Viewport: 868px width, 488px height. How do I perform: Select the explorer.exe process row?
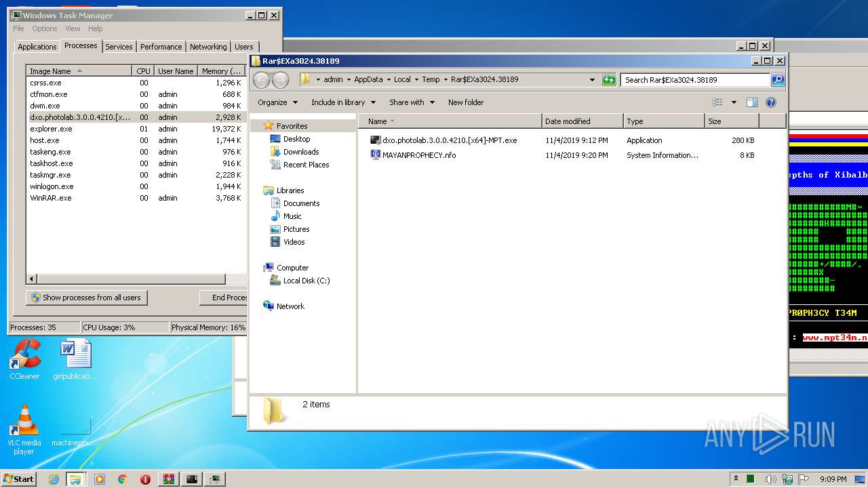[x=136, y=129]
